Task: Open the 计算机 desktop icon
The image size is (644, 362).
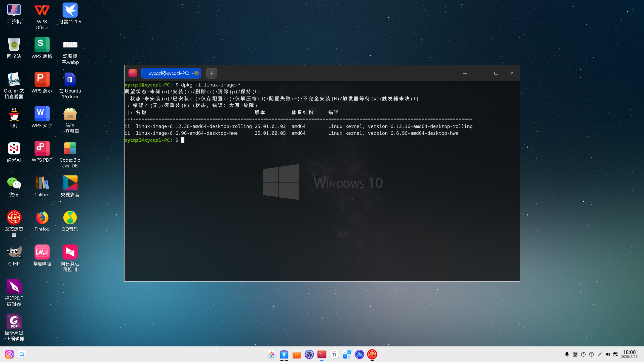Action: click(x=14, y=14)
